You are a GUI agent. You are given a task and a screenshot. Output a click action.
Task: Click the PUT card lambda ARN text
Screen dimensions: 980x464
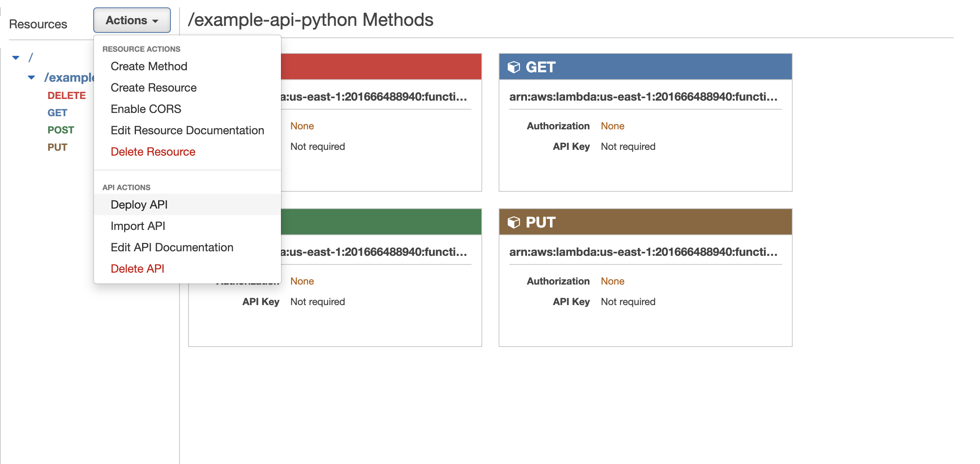(643, 252)
